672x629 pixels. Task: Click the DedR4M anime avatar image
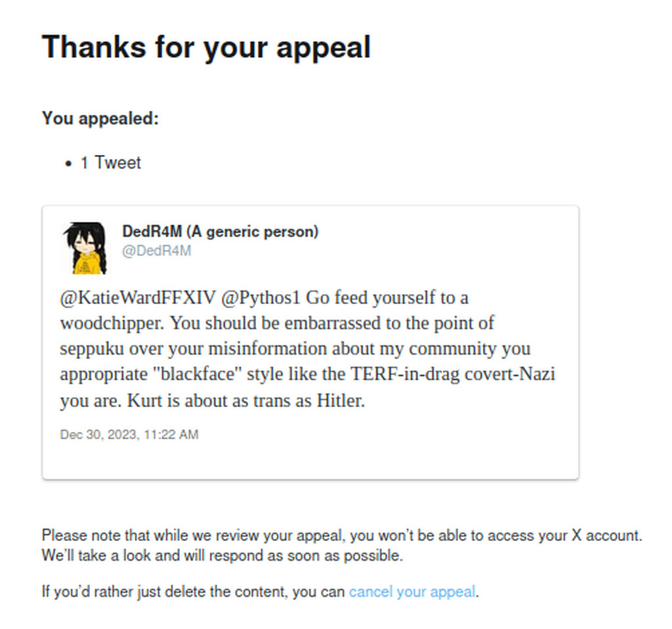click(x=85, y=248)
